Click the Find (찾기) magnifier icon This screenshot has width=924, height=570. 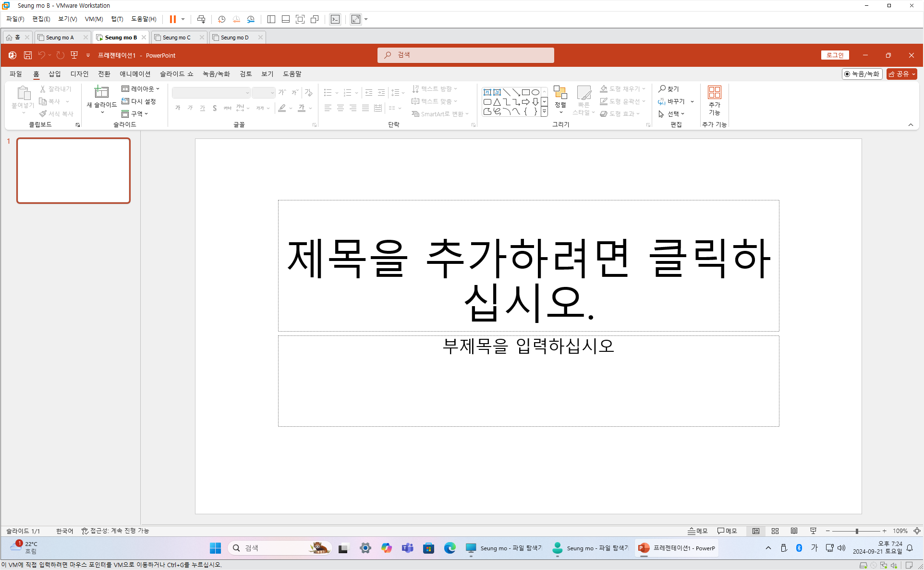[x=662, y=89]
